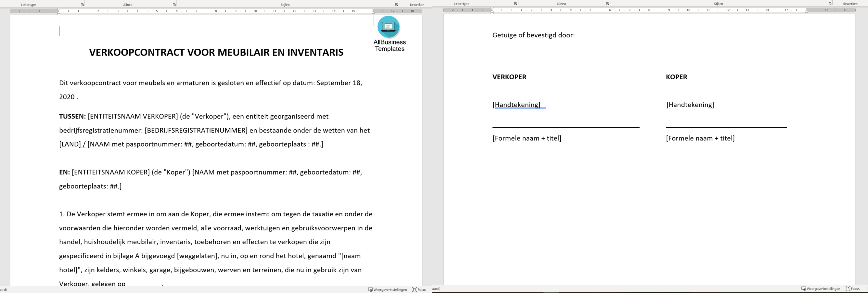This screenshot has width=868, height=293.
Task: Click the bold word TUSSEN:
Action: 72,117
